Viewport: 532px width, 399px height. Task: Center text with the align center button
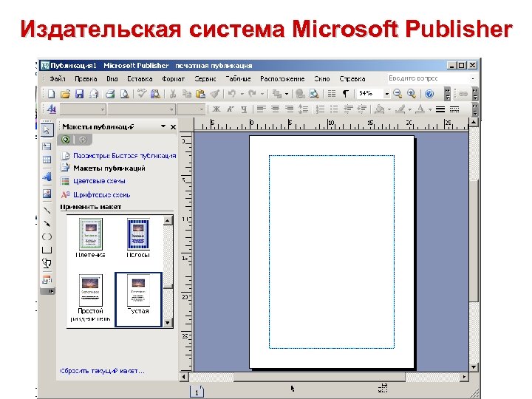(275, 109)
